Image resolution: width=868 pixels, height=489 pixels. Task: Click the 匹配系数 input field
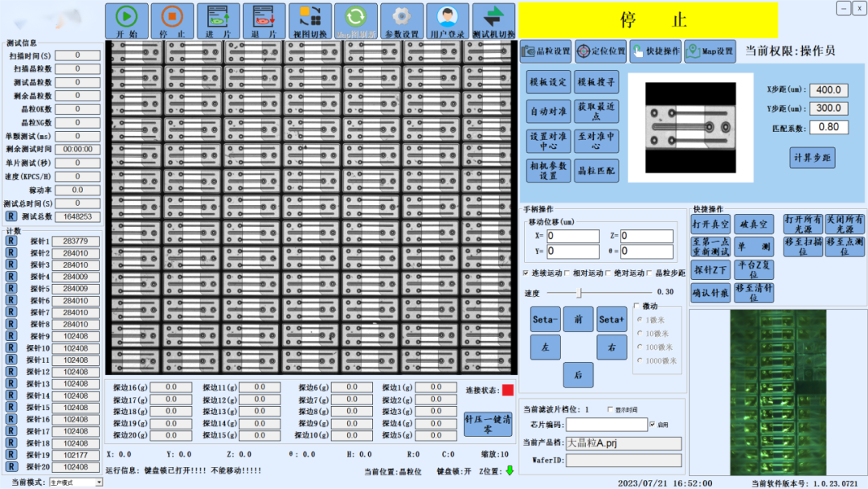point(829,127)
